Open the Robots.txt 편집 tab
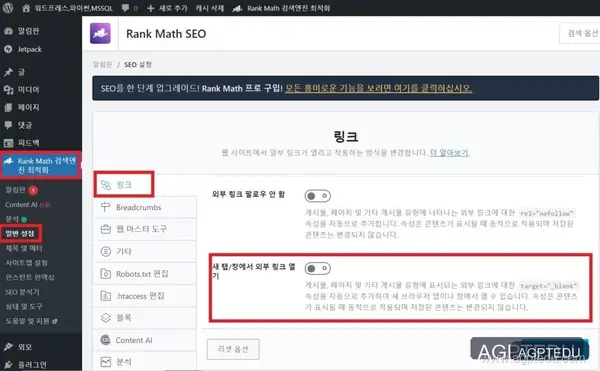The width and height of the screenshot is (600, 371). tap(145, 273)
